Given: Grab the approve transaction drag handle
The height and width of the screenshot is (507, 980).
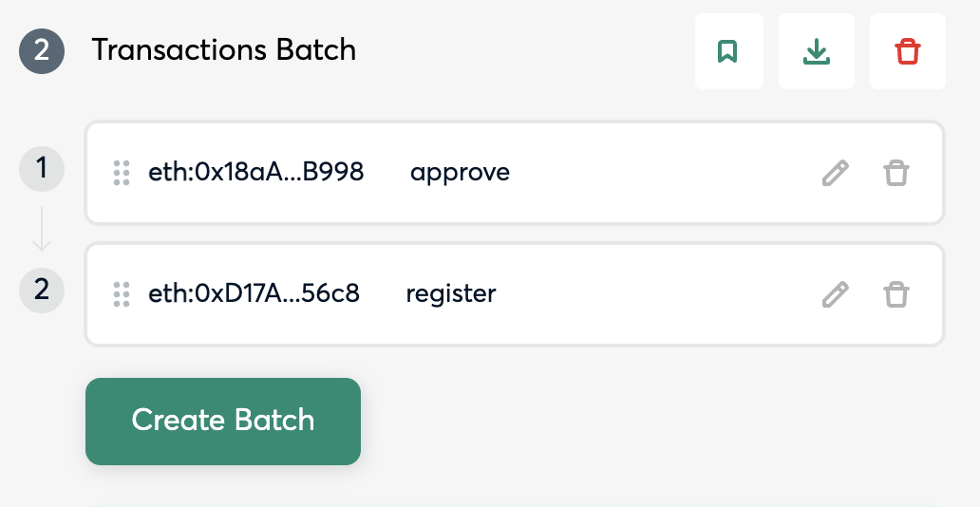Looking at the screenshot, I should pyautogui.click(x=122, y=173).
